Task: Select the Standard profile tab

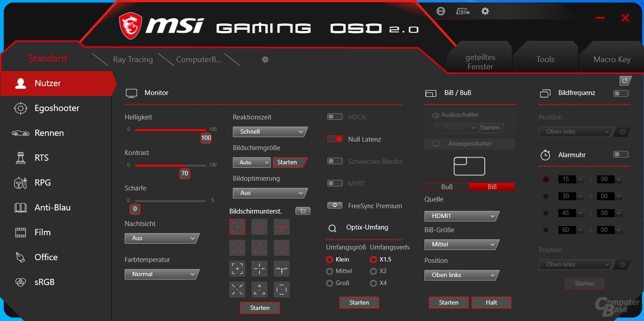Action: (x=47, y=59)
